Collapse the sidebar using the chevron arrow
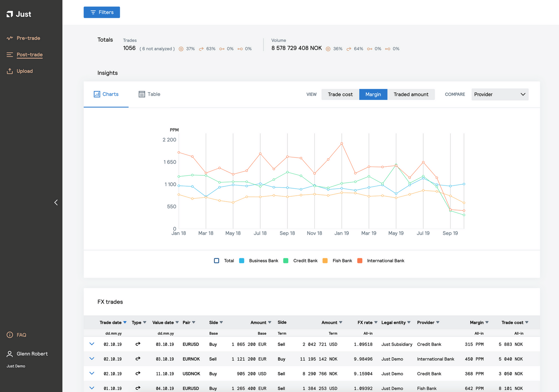Screen dimensions: 559x392 pos(56,202)
